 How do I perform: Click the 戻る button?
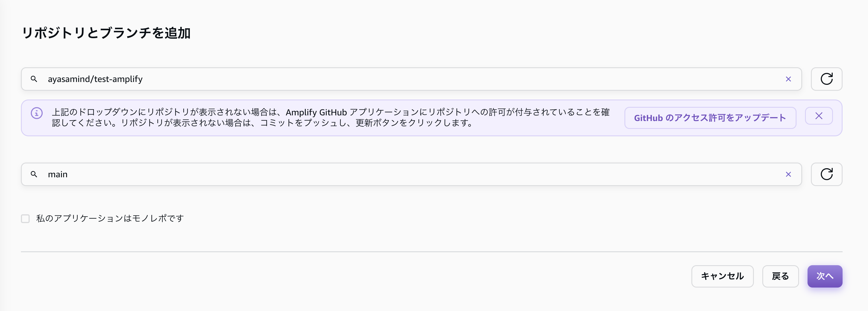tap(780, 276)
